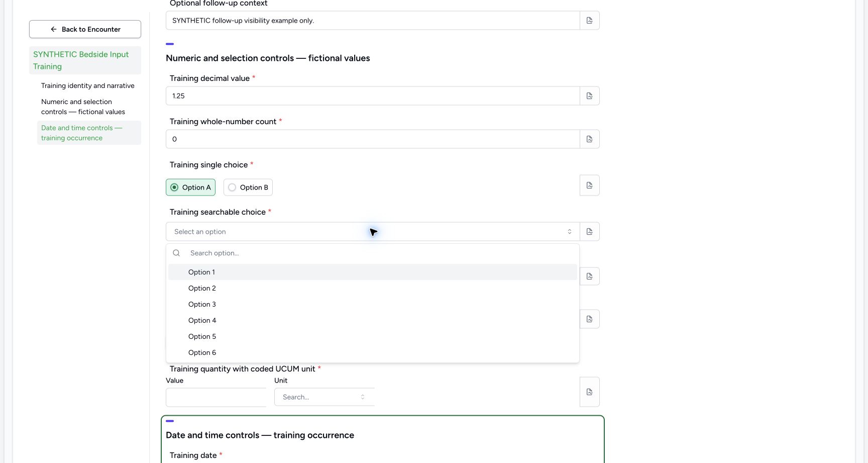Click note icon beside follow-up context field

coord(590,21)
